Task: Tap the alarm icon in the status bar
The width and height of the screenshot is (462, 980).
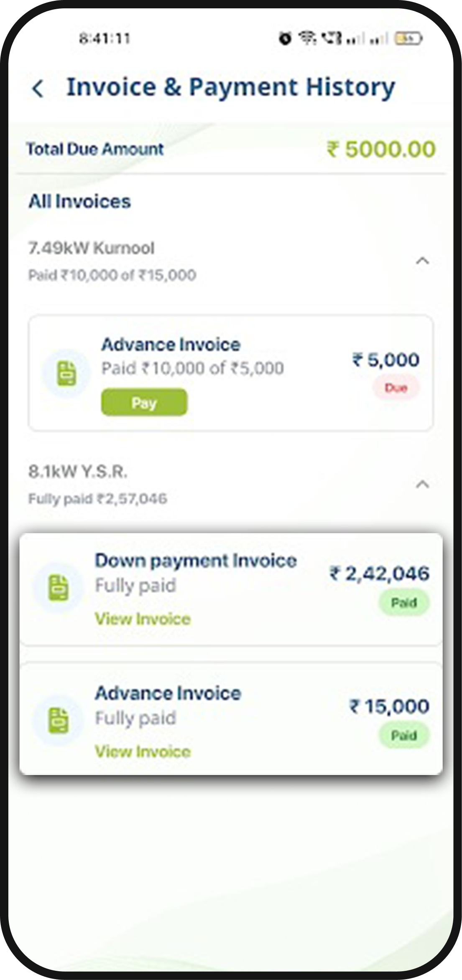Action: tap(285, 39)
